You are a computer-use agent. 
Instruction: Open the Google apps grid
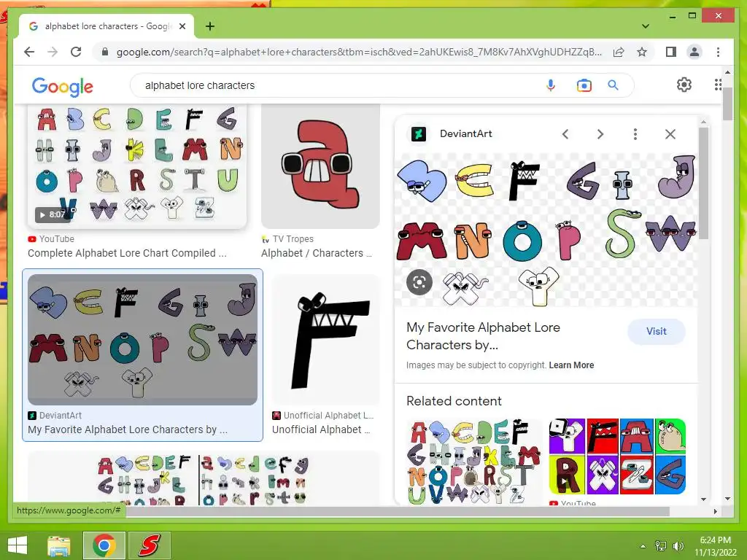pyautogui.click(x=718, y=85)
